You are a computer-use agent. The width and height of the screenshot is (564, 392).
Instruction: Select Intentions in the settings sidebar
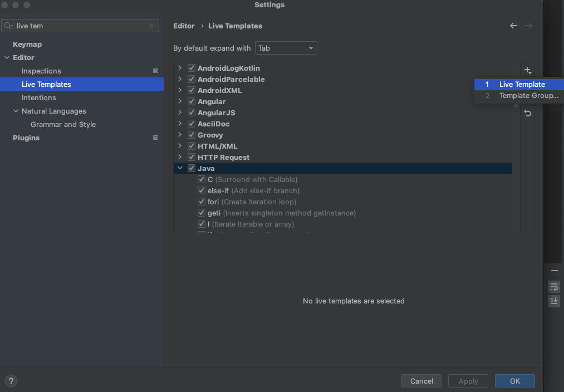[x=38, y=97]
